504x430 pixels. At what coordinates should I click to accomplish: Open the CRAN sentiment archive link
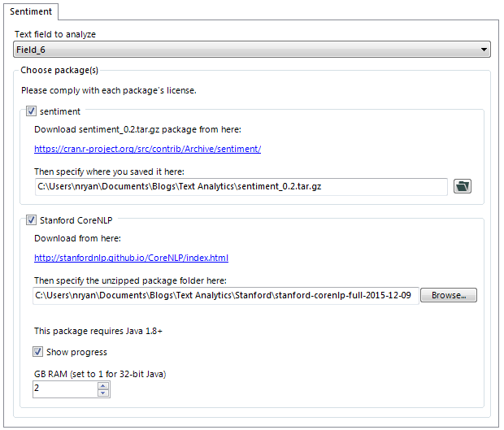pos(147,149)
